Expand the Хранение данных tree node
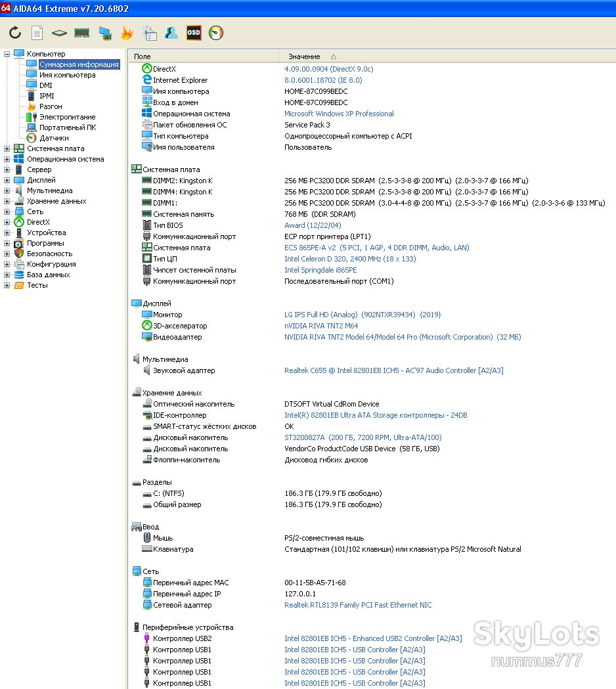 coord(7,201)
